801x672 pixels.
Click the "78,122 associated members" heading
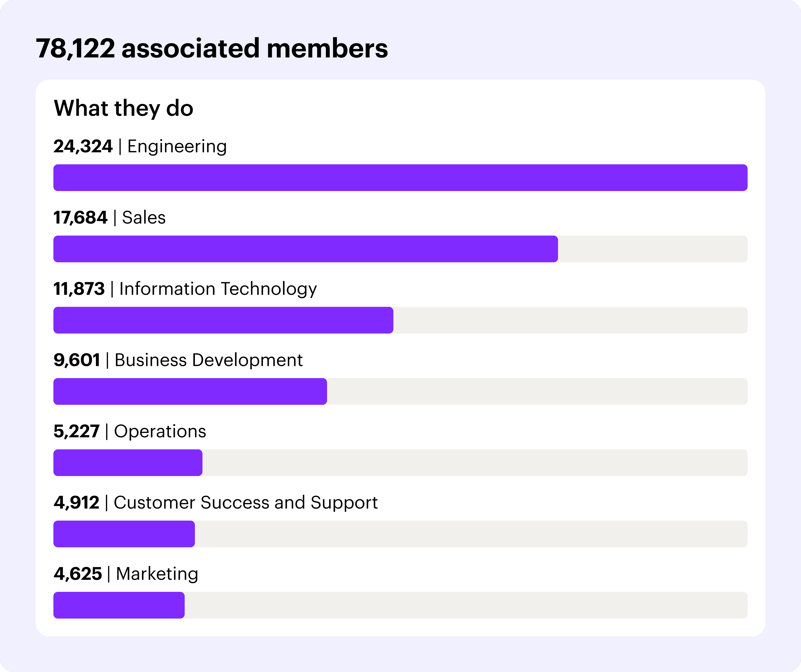click(212, 49)
